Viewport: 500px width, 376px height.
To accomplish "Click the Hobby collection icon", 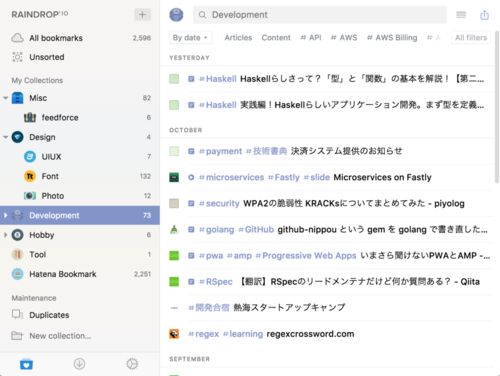I will [x=17, y=235].
